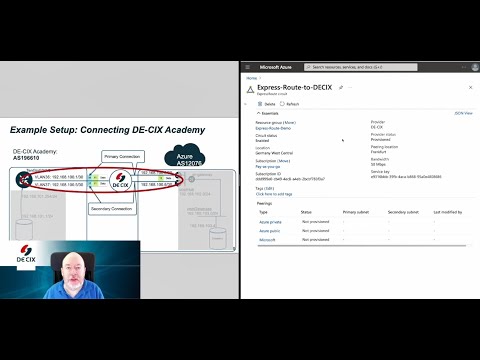Close the Express-Route-to-DECIX blade
The width and height of the screenshot is (480, 360).
click(470, 87)
